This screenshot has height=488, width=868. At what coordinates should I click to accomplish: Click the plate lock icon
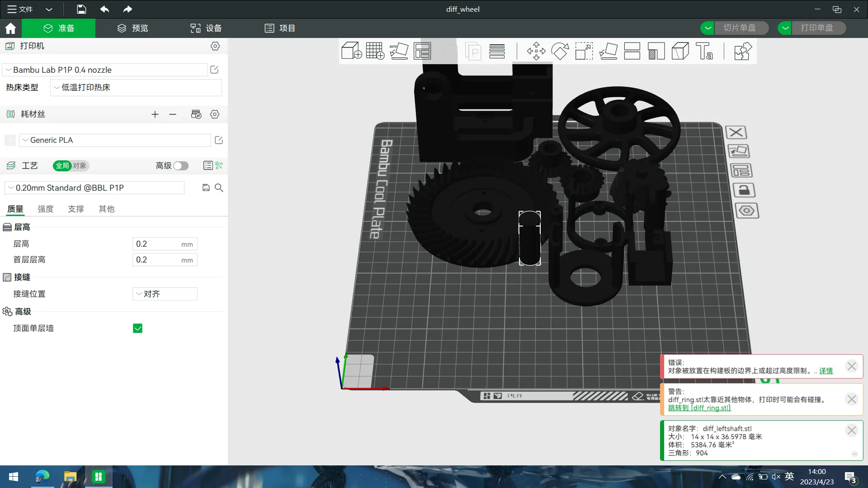click(x=744, y=190)
